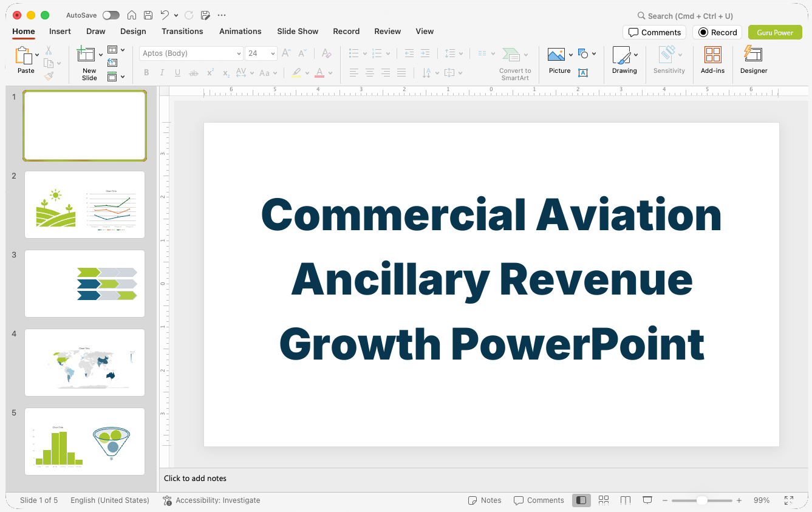Apply the yellow text highlight color
This screenshot has width=812, height=512.
[296, 73]
